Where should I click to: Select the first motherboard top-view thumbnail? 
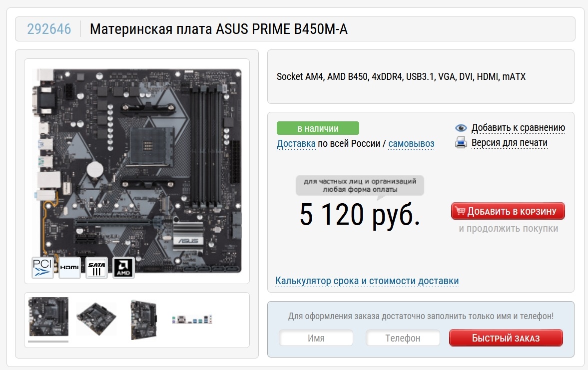tap(48, 317)
